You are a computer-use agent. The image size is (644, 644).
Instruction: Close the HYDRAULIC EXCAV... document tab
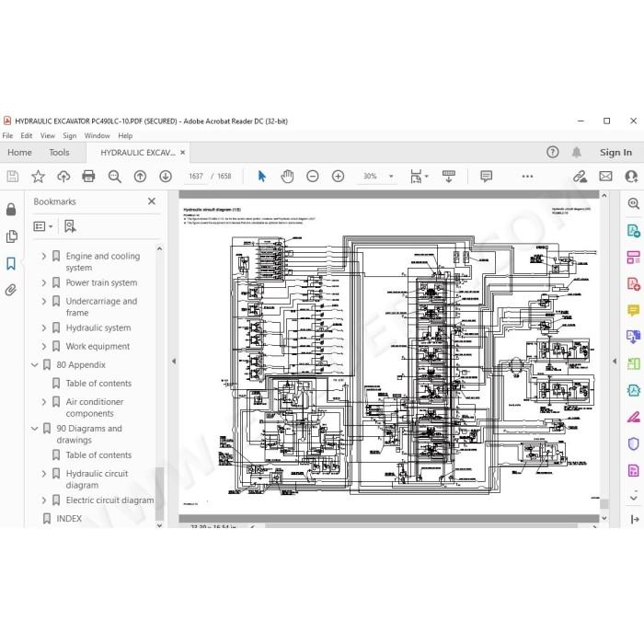coord(183,153)
